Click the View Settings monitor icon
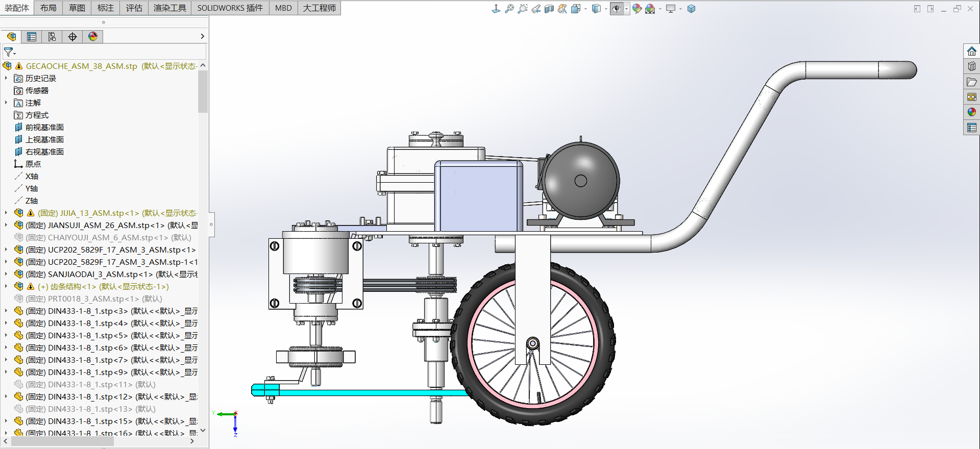 (671, 9)
